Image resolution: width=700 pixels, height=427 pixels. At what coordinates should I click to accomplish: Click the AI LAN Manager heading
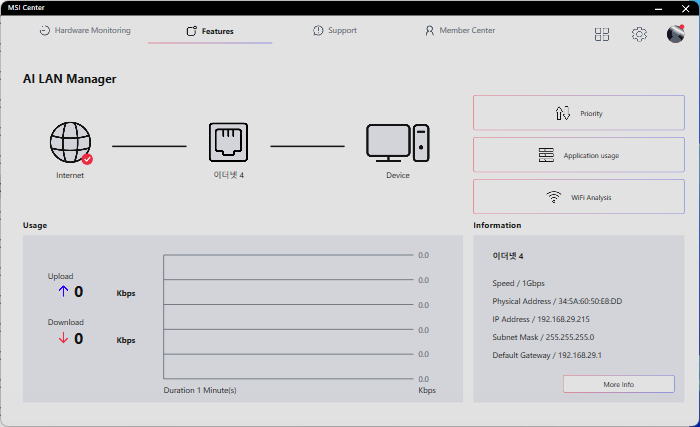click(69, 79)
